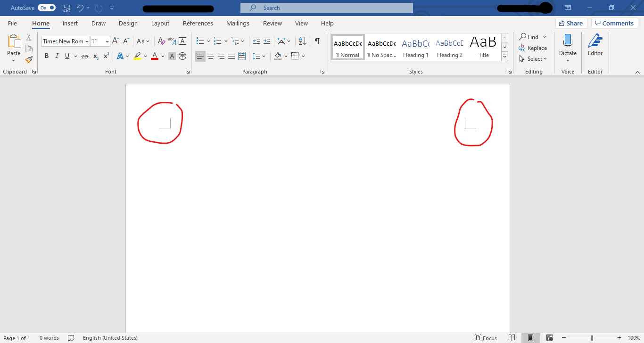The image size is (644, 343).
Task: Toggle bold formatting
Action: tap(46, 56)
